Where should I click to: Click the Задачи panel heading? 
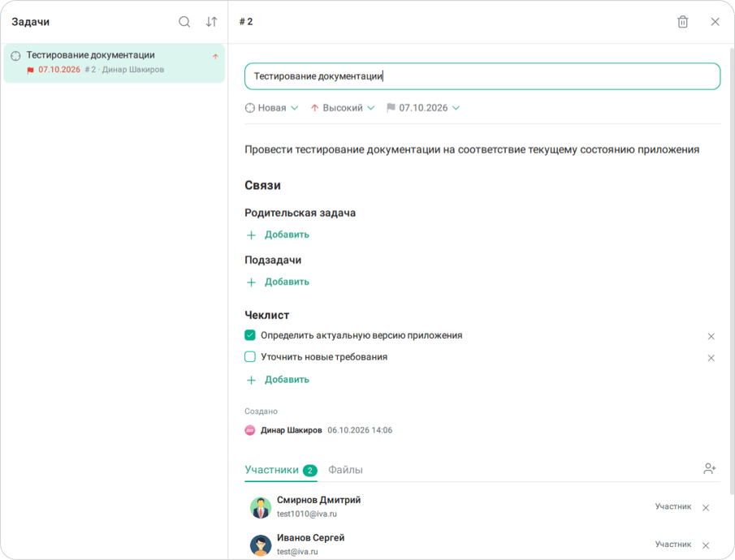click(x=31, y=22)
